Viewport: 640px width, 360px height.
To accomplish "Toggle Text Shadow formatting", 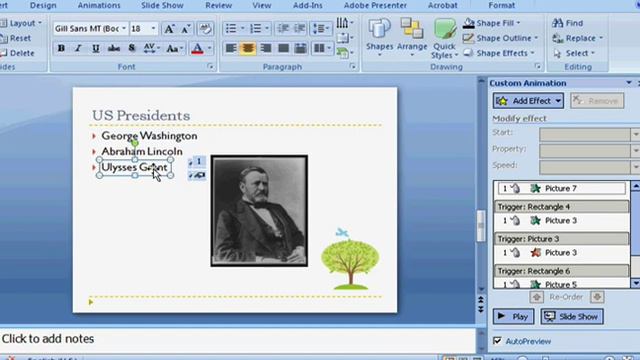I will 131,48.
